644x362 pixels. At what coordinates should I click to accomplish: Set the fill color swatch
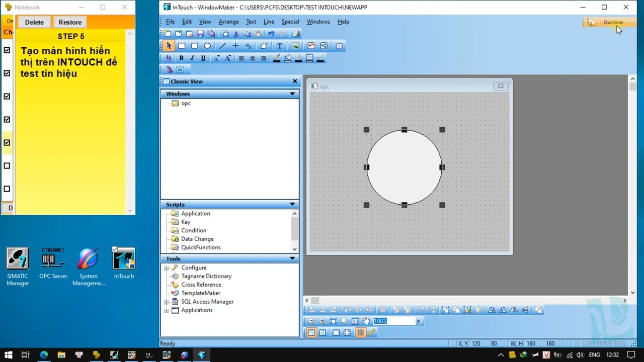[x=287, y=58]
